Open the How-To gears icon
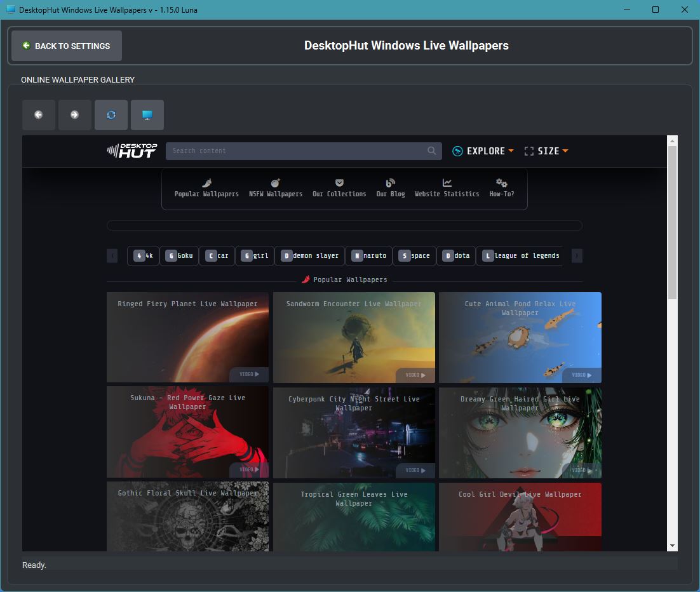700x592 pixels. point(501,183)
